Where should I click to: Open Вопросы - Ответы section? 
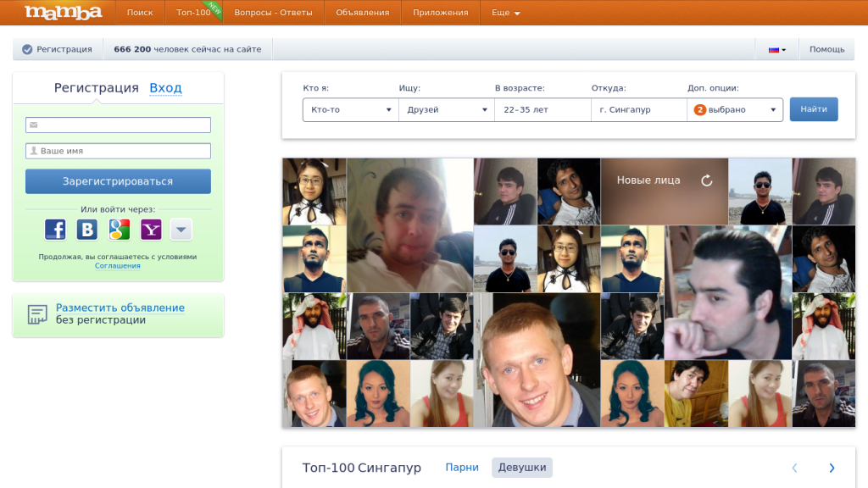[x=274, y=12]
